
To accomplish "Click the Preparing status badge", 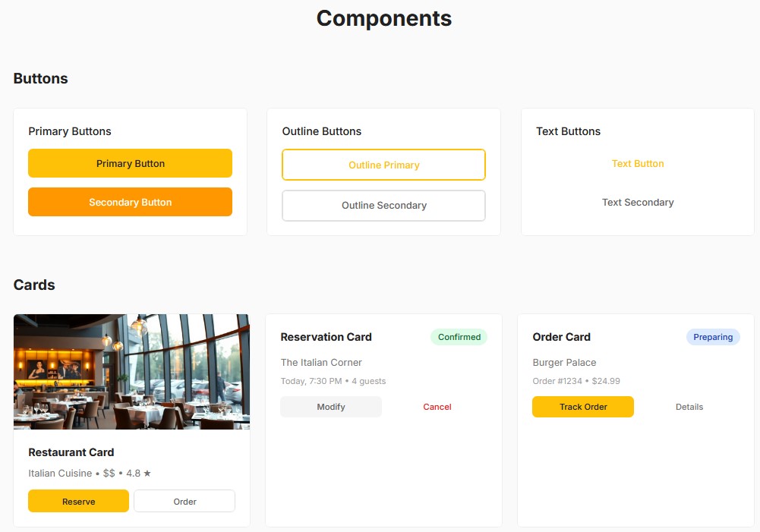I will coord(713,337).
